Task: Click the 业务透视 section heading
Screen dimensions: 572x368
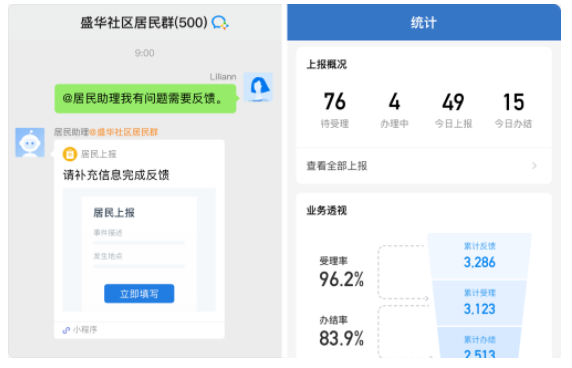Action: coord(326,210)
